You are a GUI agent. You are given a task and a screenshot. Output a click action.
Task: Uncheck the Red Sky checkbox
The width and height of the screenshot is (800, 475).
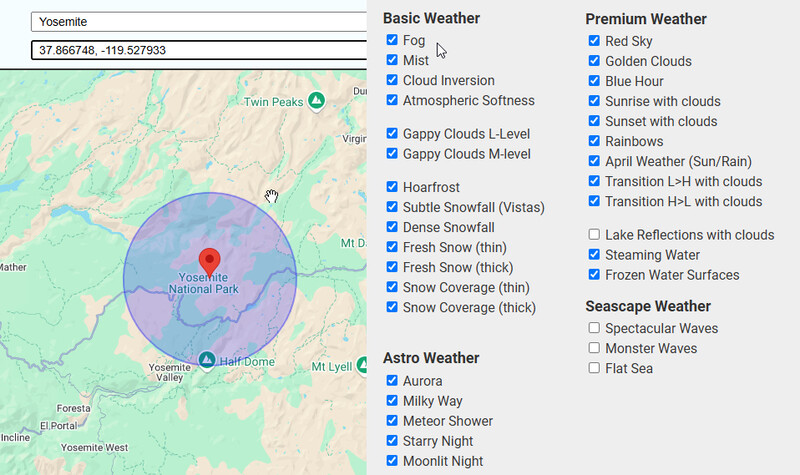tap(594, 41)
